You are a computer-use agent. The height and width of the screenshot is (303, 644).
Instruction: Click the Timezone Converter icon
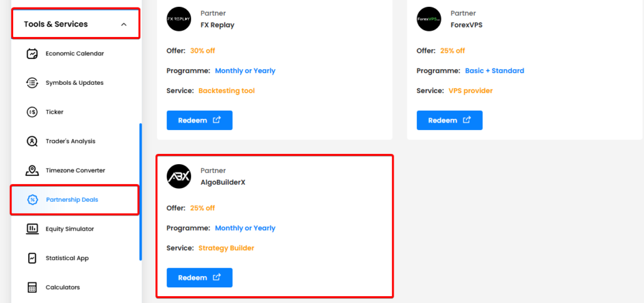click(x=32, y=170)
